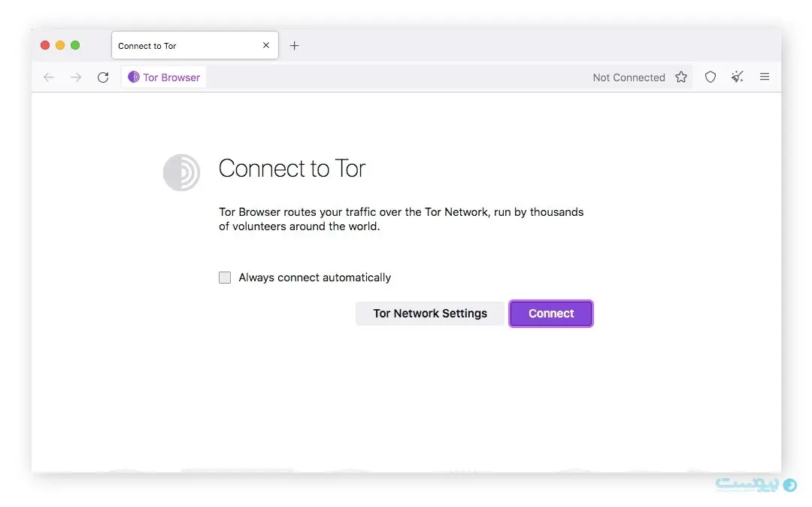Click the New Identity broom icon
Image resolution: width=812 pixels, height=507 pixels.
click(738, 77)
